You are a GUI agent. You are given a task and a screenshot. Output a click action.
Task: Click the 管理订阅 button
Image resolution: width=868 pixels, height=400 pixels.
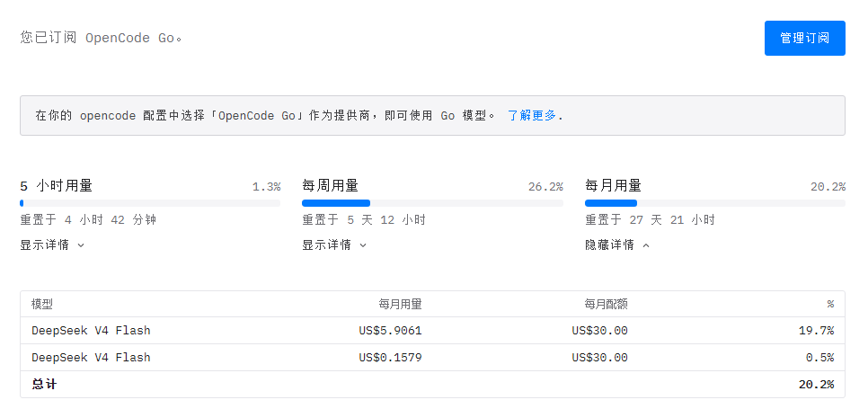804,39
